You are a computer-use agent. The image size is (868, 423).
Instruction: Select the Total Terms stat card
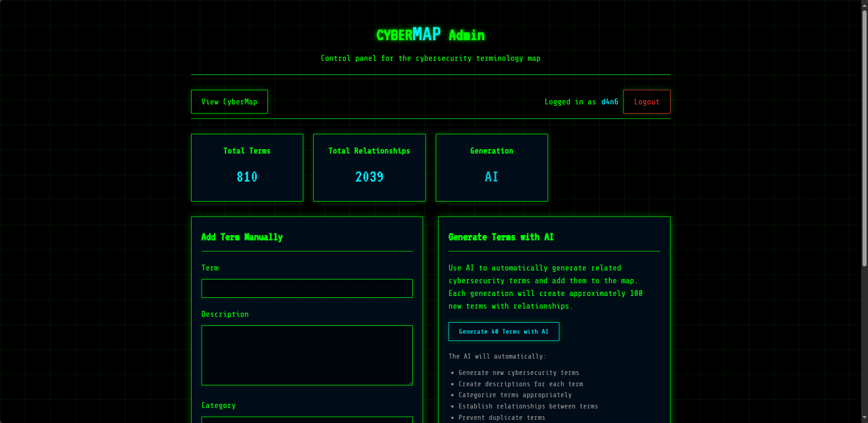tap(247, 167)
